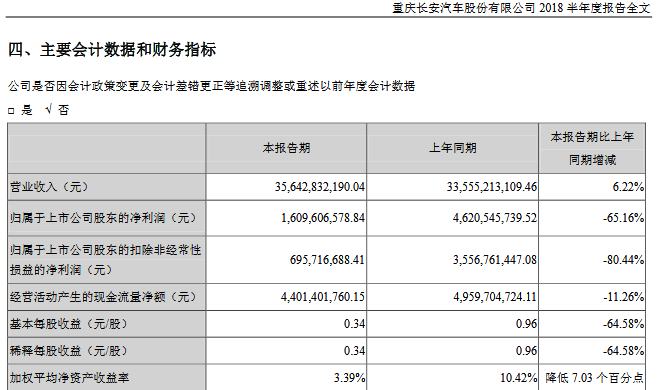Click row label 归属于上市公司股东的扣除非经常性损益的净利润
The image size is (658, 390).
tap(105, 259)
